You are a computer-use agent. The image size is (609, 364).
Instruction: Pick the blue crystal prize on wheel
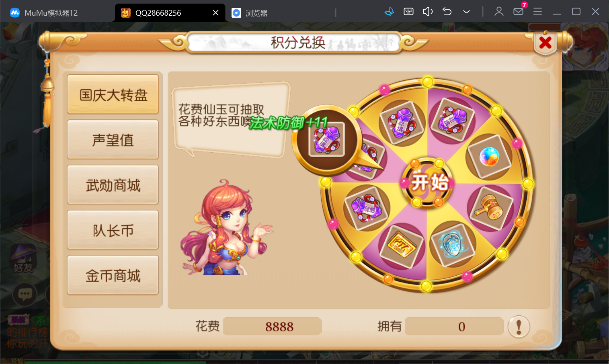pyautogui.click(x=452, y=245)
